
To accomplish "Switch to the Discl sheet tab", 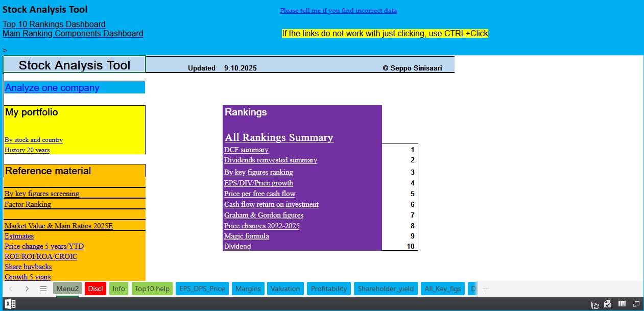I will (x=95, y=289).
